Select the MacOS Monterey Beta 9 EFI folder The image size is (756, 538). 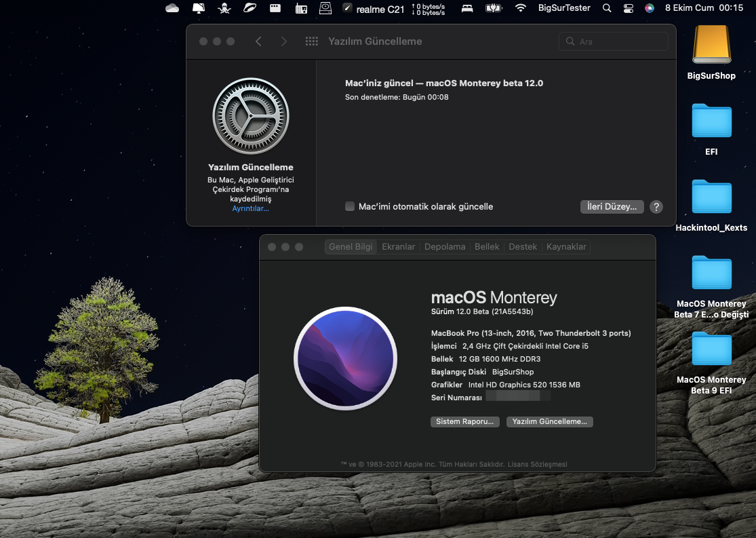coord(711,349)
